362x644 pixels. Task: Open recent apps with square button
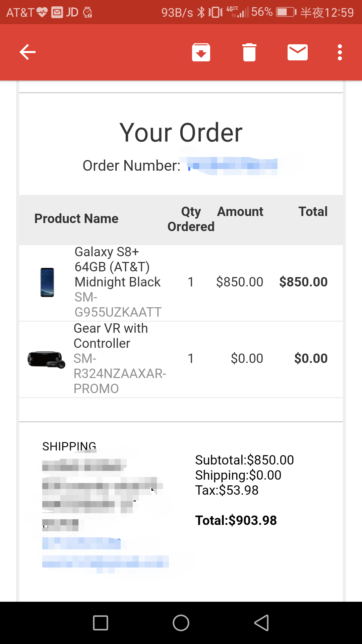(101, 623)
